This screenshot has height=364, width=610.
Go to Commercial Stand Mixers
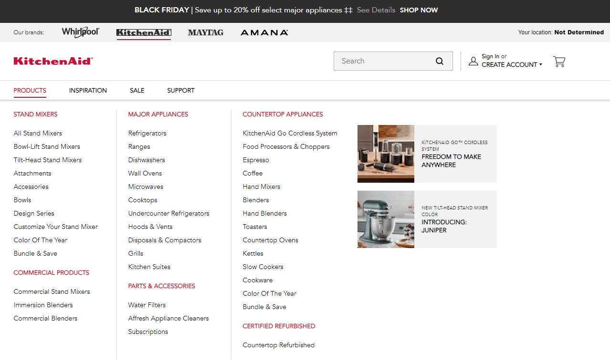[x=52, y=291]
